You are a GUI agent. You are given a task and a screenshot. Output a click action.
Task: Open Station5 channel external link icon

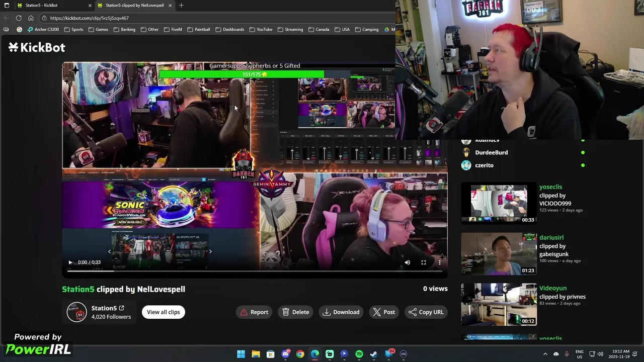pos(121,308)
